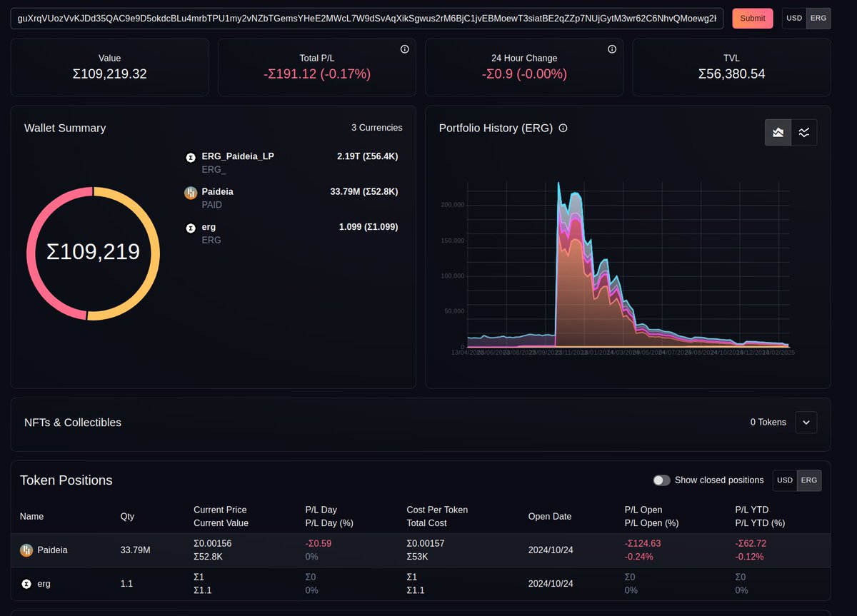Open the Portfolio History info icon
The width and height of the screenshot is (857, 616).
click(x=563, y=128)
